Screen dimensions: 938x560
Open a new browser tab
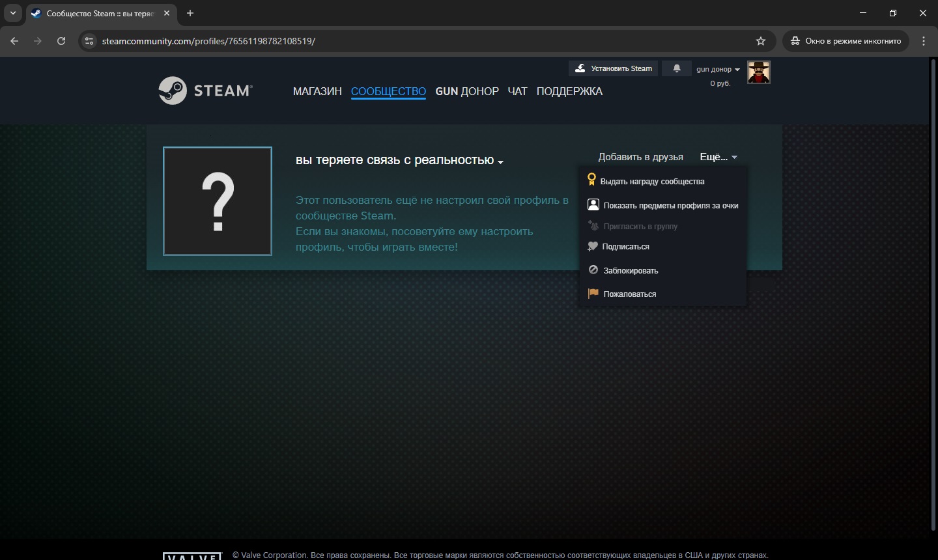click(x=190, y=13)
